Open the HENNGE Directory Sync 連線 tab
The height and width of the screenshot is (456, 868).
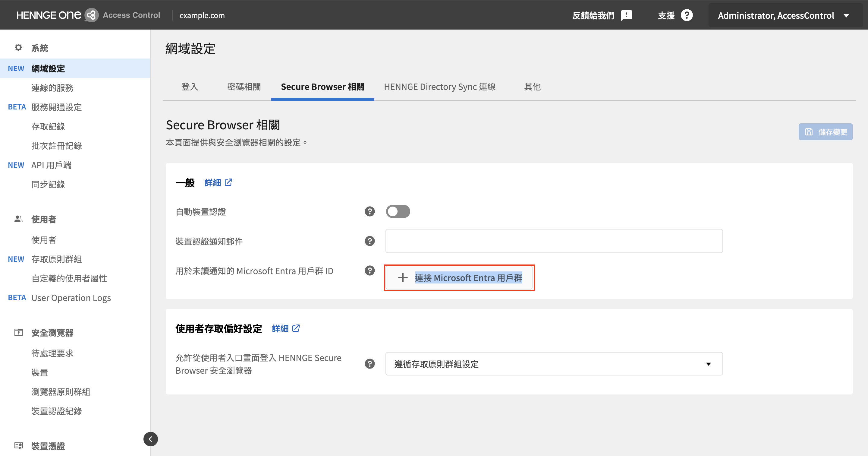(440, 87)
